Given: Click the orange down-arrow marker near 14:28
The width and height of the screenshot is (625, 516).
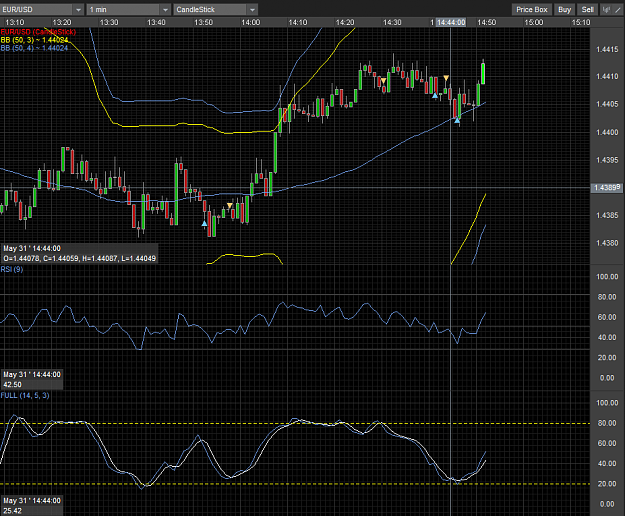Looking at the screenshot, I should click(383, 81).
